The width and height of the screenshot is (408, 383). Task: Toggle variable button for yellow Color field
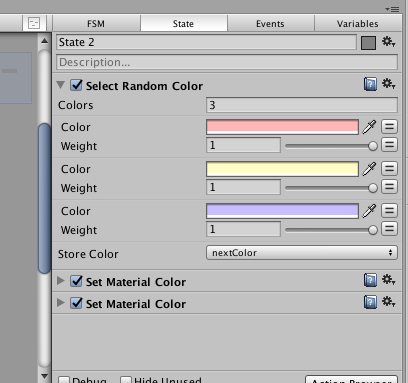coord(389,169)
